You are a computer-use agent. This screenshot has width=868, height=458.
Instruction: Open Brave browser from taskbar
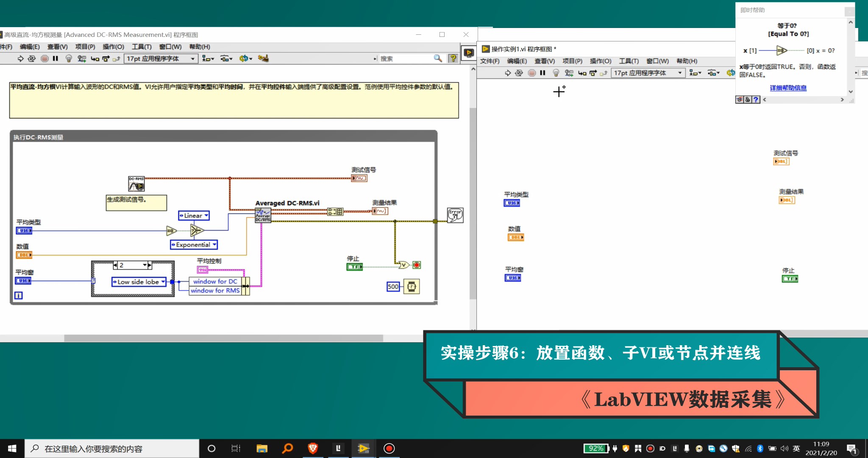[313, 448]
